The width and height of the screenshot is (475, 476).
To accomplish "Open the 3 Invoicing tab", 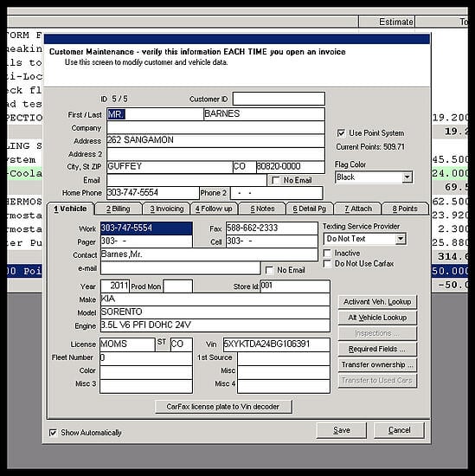I will [167, 209].
